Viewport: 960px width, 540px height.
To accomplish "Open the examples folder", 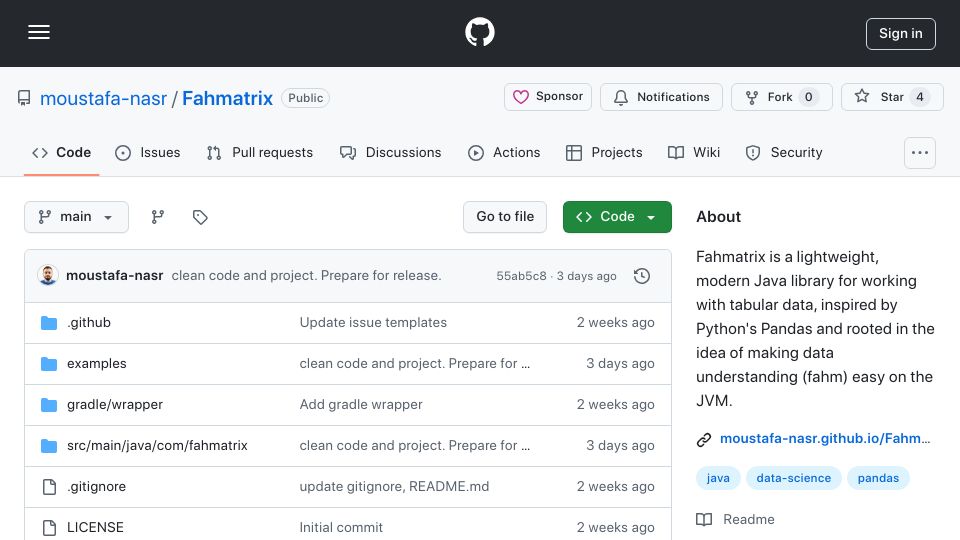I will pos(97,364).
